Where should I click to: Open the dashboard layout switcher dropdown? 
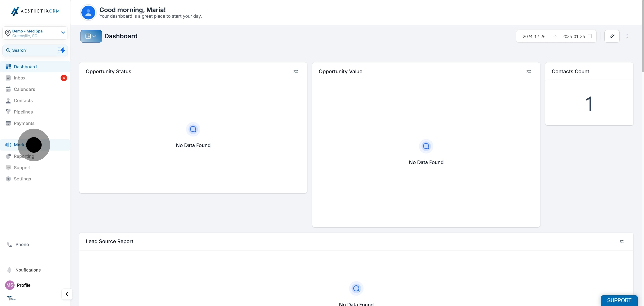click(91, 36)
